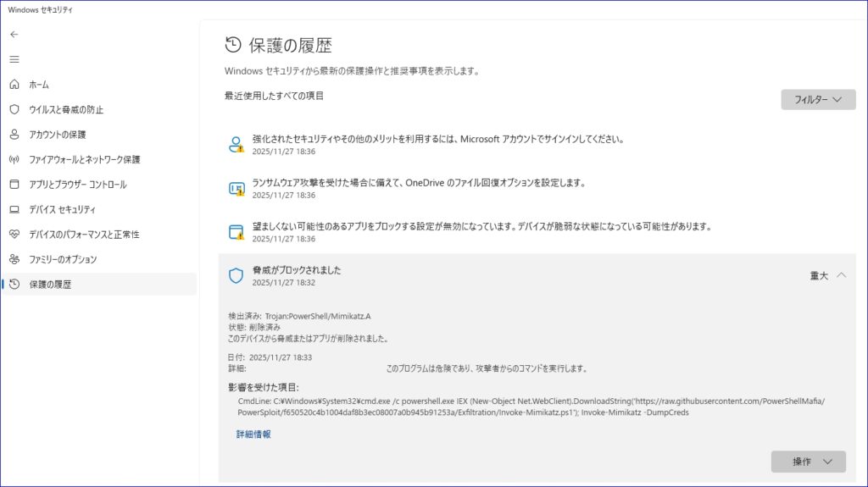Collapse the 脅威がブロックされました entry chevron

(841, 275)
